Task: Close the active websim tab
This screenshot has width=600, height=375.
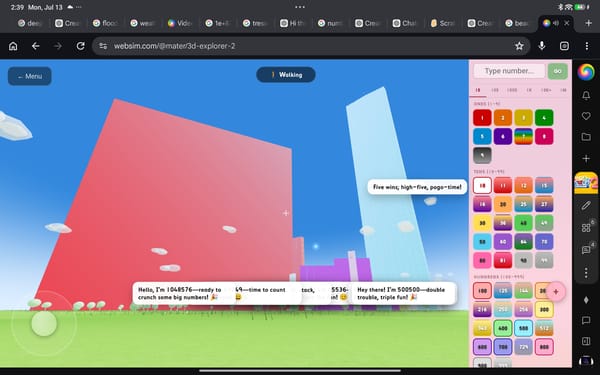Action: [567, 23]
